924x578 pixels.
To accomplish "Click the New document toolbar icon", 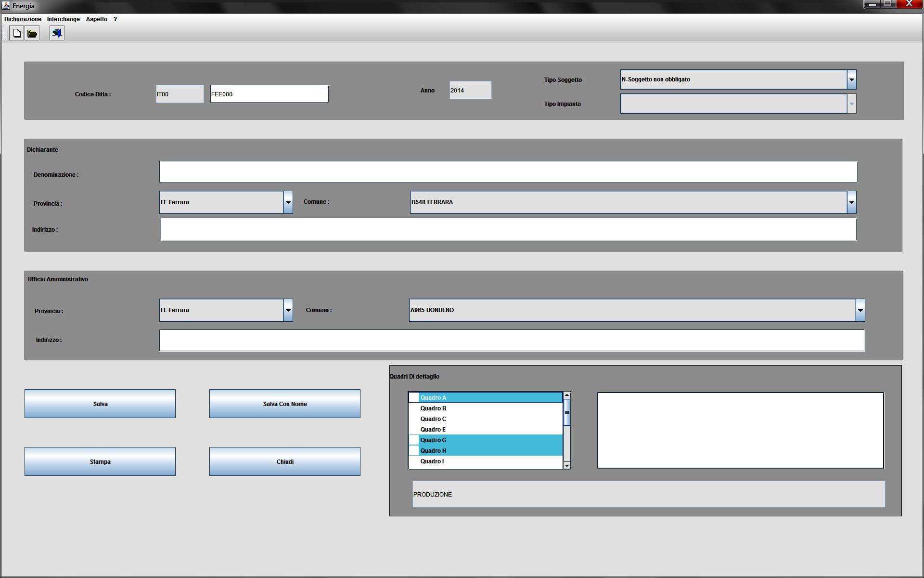I will point(17,33).
